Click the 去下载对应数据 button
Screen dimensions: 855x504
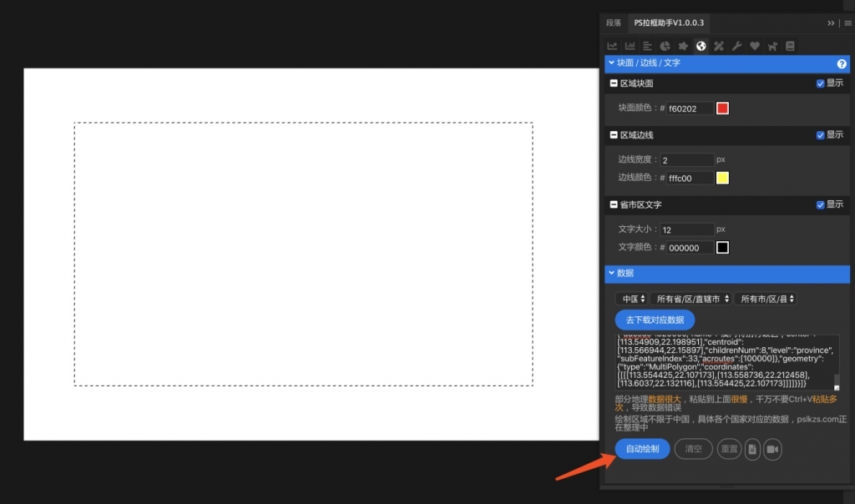point(655,320)
